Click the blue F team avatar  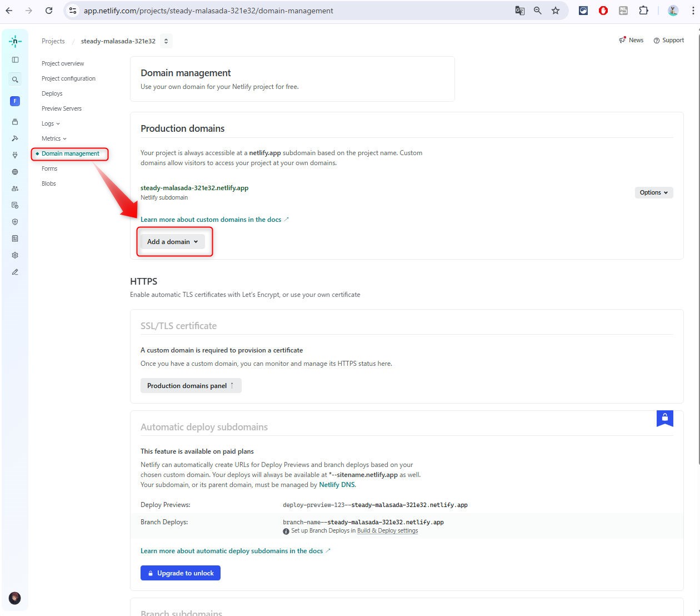click(x=15, y=101)
